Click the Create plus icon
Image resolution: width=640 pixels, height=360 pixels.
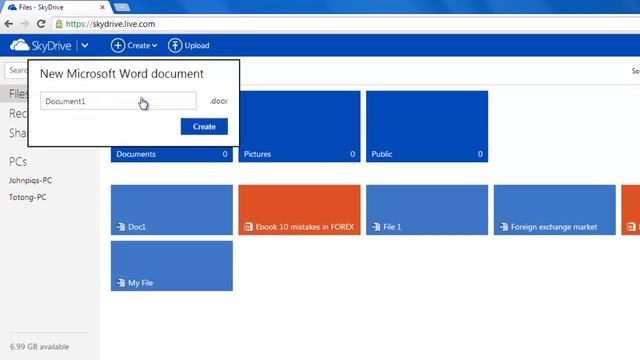(118, 45)
